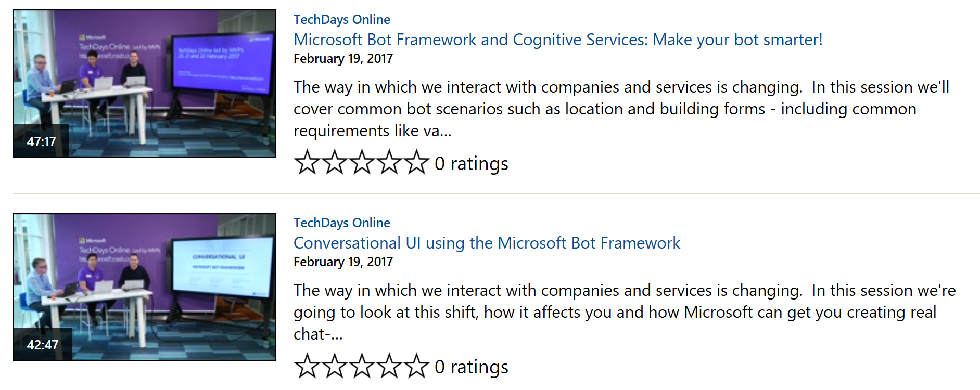Click the 42:47 duration badge

[x=43, y=345]
